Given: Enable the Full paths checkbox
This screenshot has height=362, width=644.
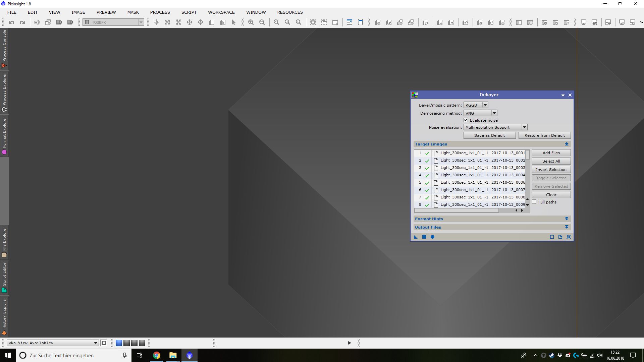Looking at the screenshot, I should tap(534, 202).
